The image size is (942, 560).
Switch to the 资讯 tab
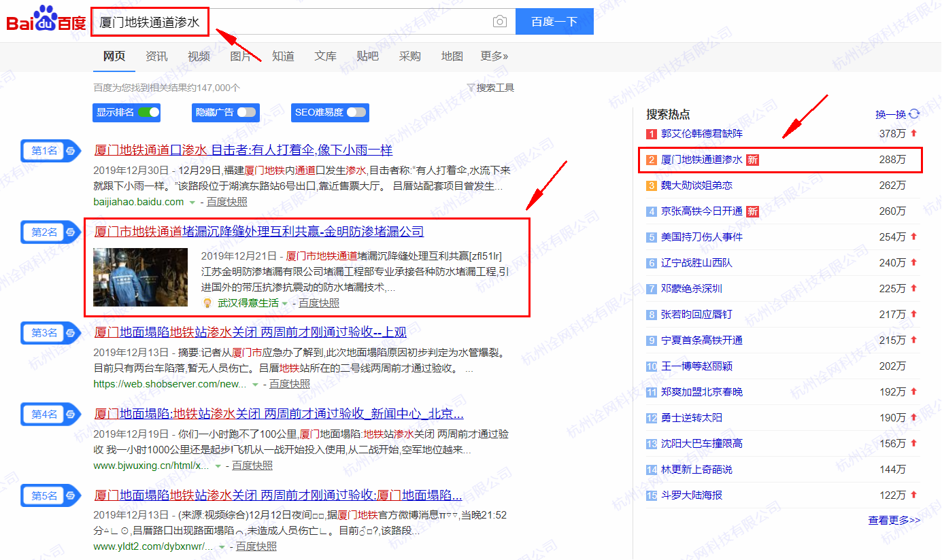pyautogui.click(x=156, y=56)
